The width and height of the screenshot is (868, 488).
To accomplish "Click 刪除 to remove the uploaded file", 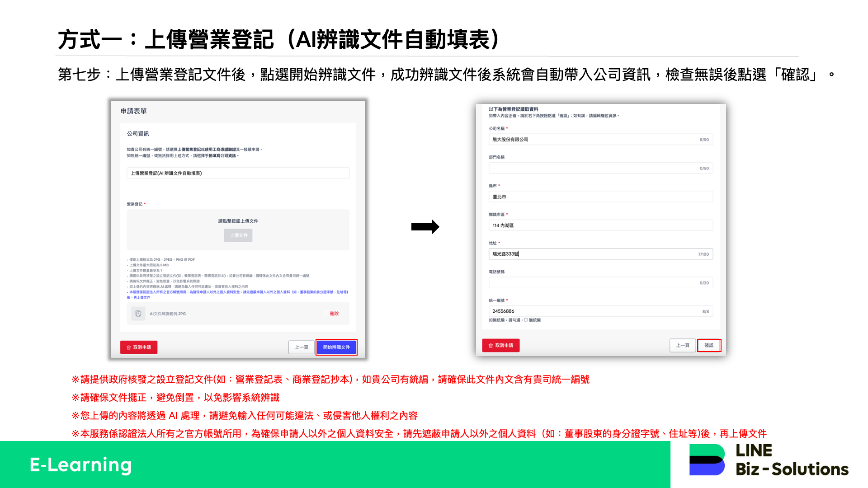I will (x=335, y=313).
